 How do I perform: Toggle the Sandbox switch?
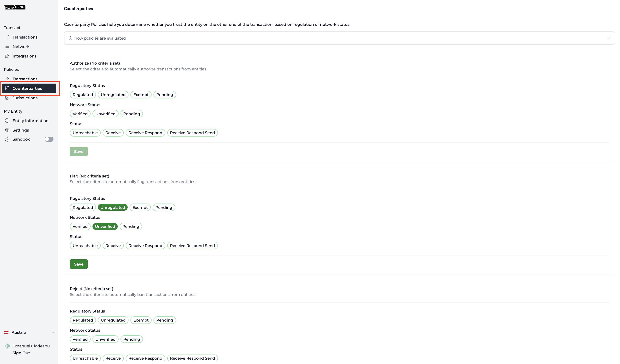click(49, 139)
